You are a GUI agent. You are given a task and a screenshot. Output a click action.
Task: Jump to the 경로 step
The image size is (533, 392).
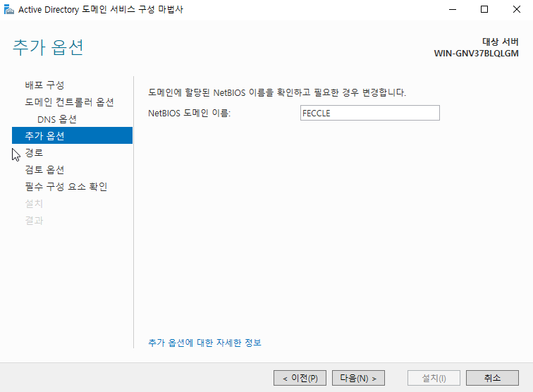[34, 153]
